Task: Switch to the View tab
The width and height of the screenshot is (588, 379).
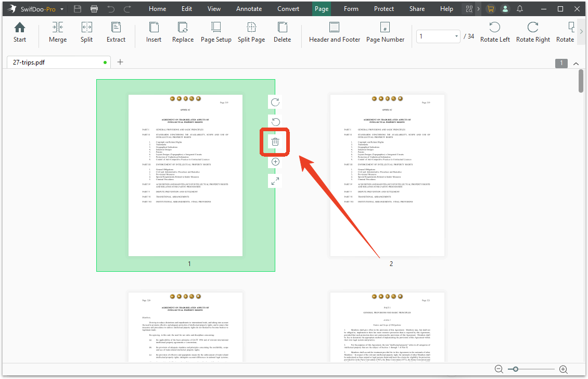Action: point(214,9)
